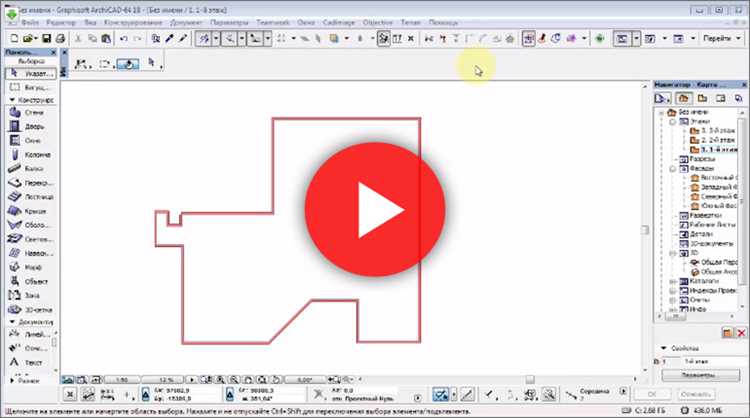Image resolution: width=750 pixels, height=418 pixels.
Task: Collapse the Свойства section in Navigator
Action: [x=664, y=348]
